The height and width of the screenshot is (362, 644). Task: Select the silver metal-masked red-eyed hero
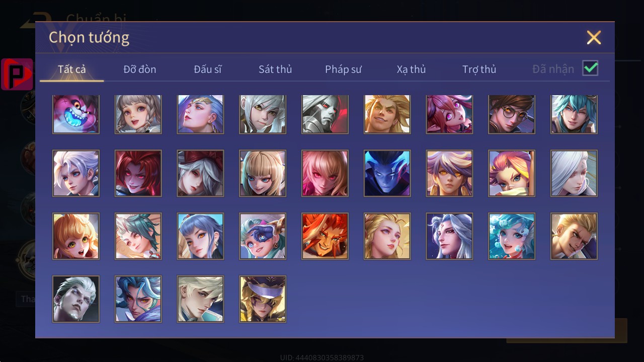(x=325, y=114)
